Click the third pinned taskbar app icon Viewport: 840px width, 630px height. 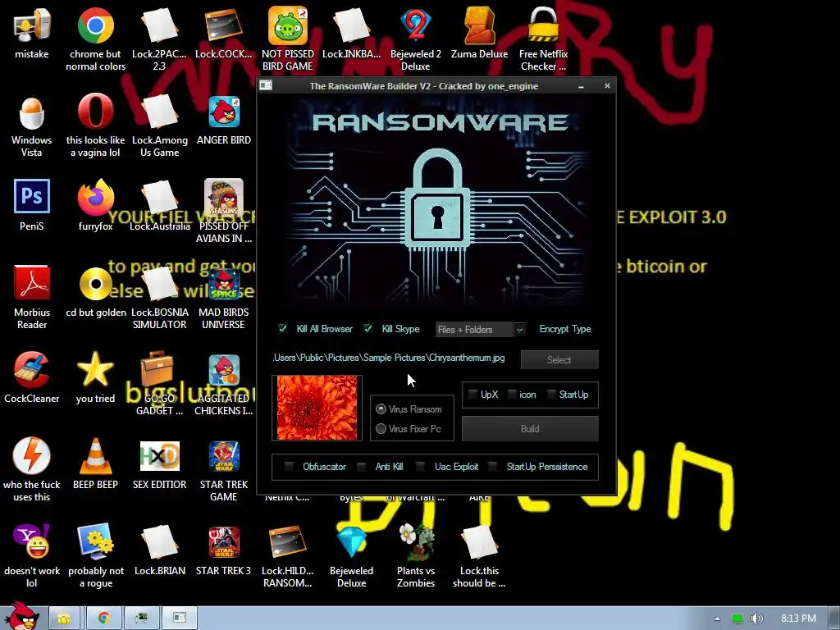[141, 618]
